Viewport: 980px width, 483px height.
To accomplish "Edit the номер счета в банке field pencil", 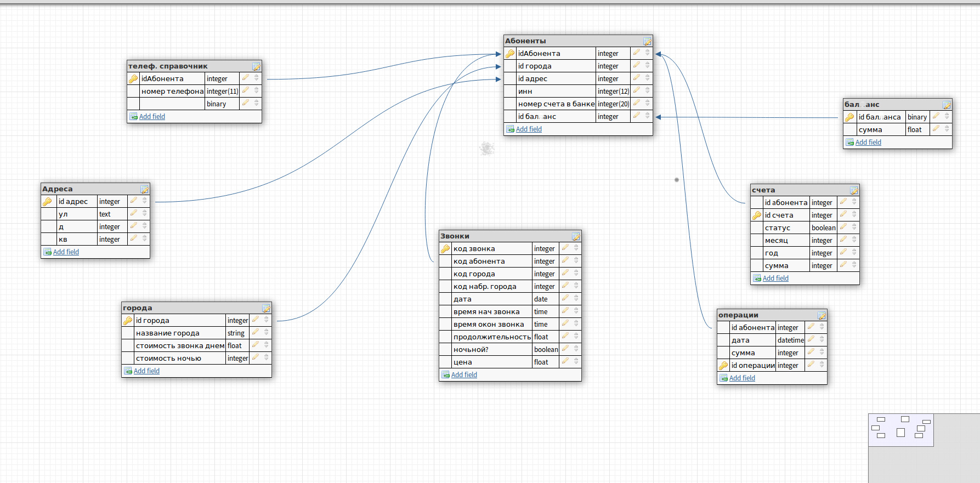I will click(x=637, y=103).
